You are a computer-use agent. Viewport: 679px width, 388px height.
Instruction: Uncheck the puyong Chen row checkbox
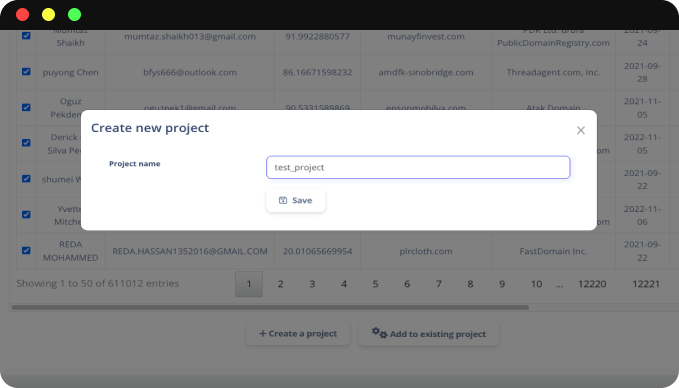pyautogui.click(x=26, y=71)
